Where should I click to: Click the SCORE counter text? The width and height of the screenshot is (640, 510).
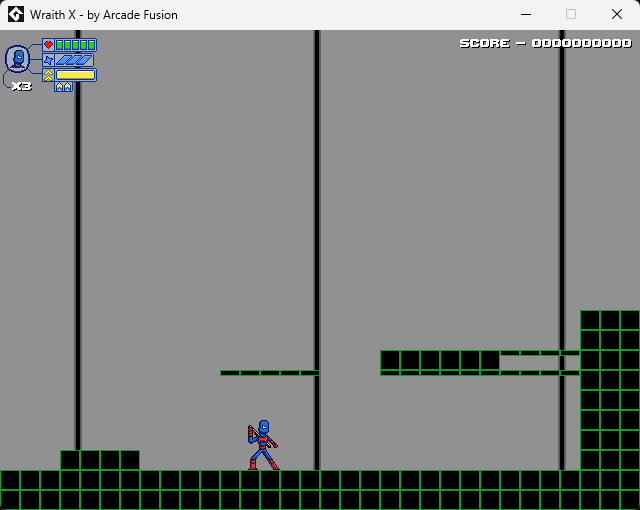pos(545,43)
